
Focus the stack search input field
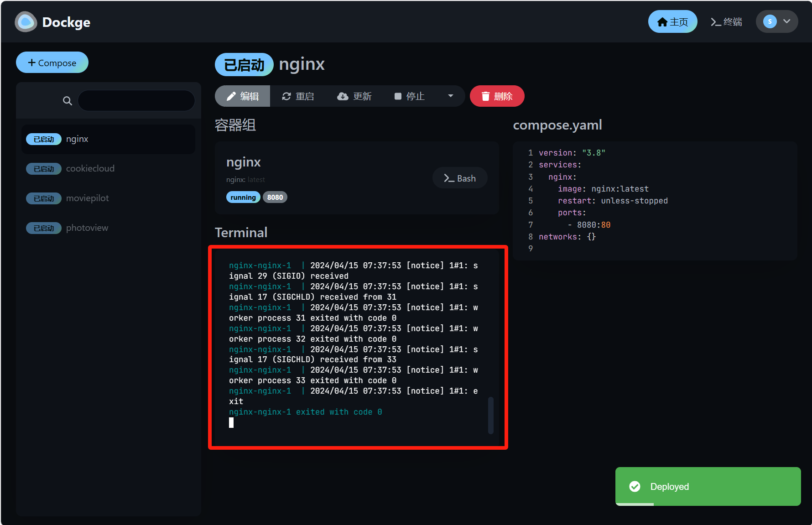coord(136,101)
